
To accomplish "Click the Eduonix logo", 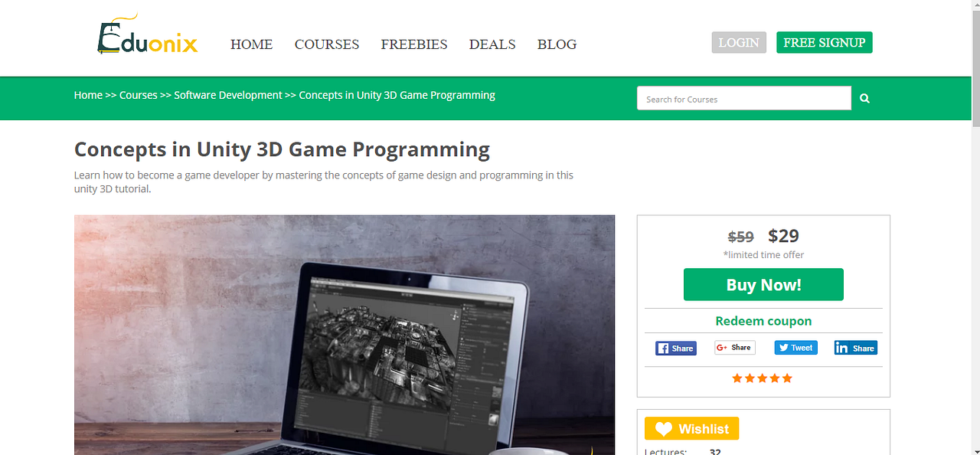I will 147,38.
